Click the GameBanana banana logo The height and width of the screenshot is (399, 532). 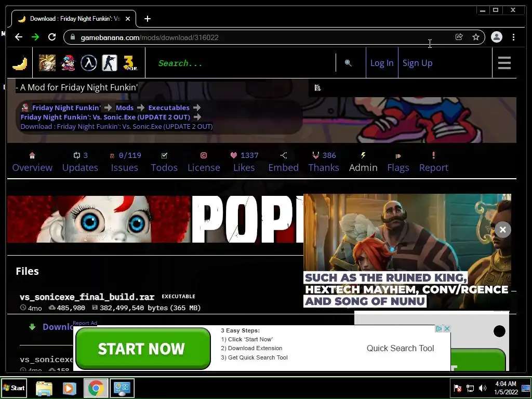pos(20,63)
